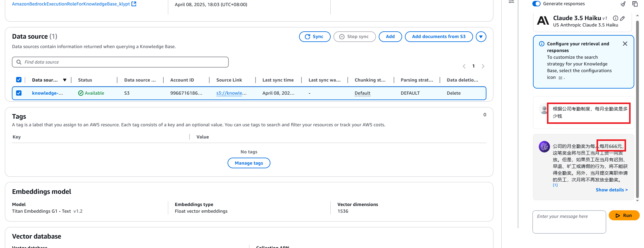Click the Last sync wa... column header

coord(324,80)
